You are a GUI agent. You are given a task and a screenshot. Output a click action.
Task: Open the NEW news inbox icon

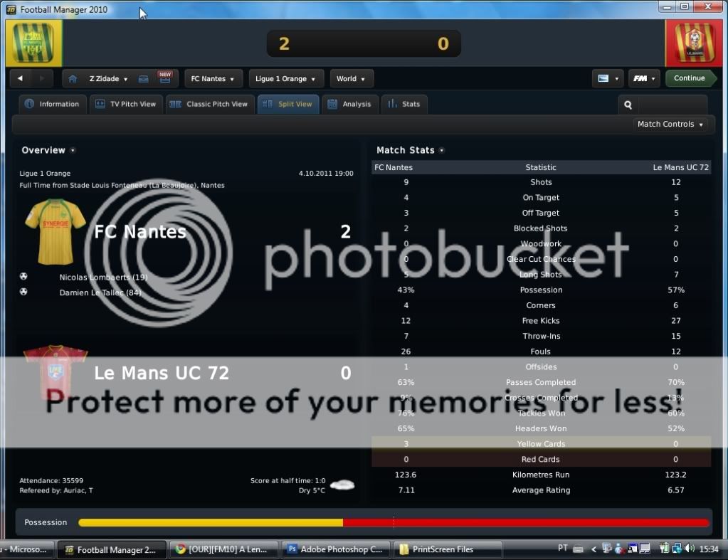(x=144, y=79)
